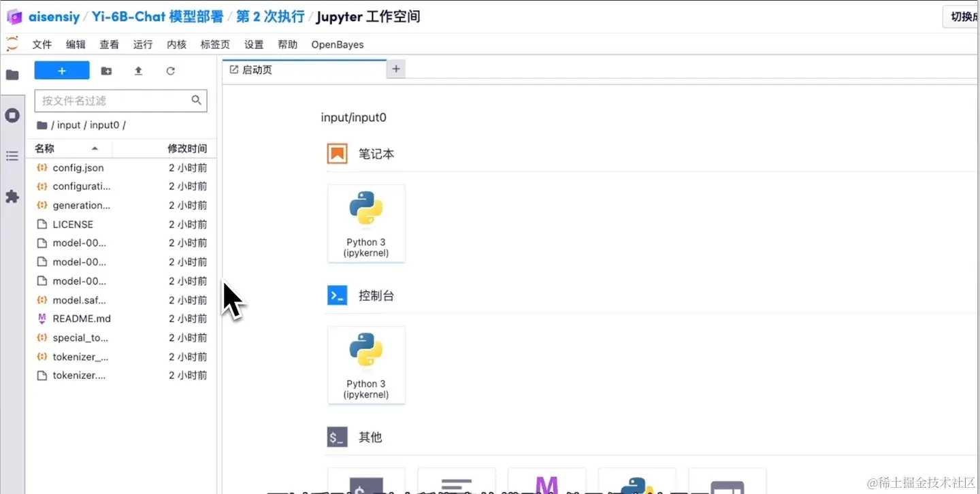This screenshot has height=494, width=980.
Task: Select the 启动页 tab
Action: 304,69
